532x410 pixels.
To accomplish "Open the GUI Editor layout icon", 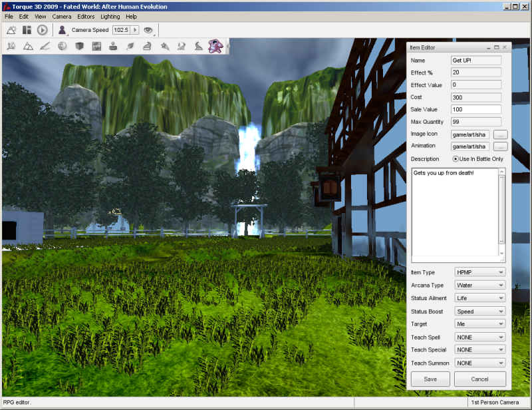I will [x=27, y=30].
